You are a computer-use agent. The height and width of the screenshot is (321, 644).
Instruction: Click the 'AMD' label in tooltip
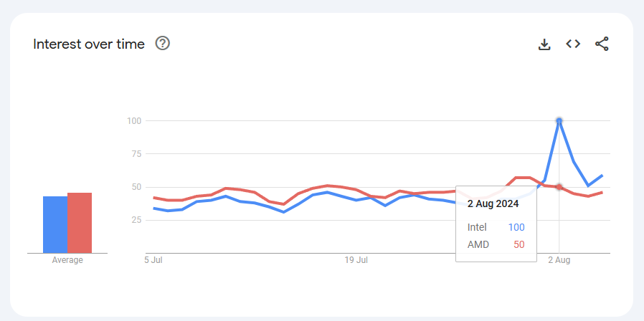point(478,244)
